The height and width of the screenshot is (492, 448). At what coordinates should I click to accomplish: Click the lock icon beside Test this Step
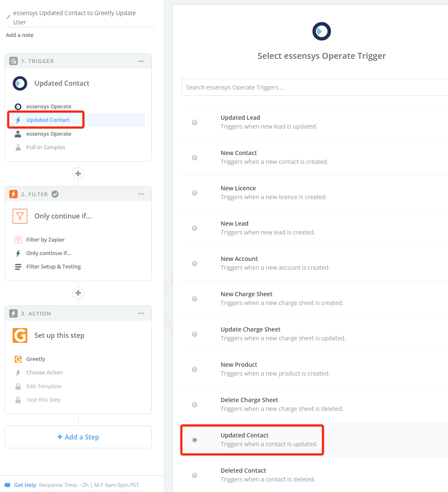point(18,400)
